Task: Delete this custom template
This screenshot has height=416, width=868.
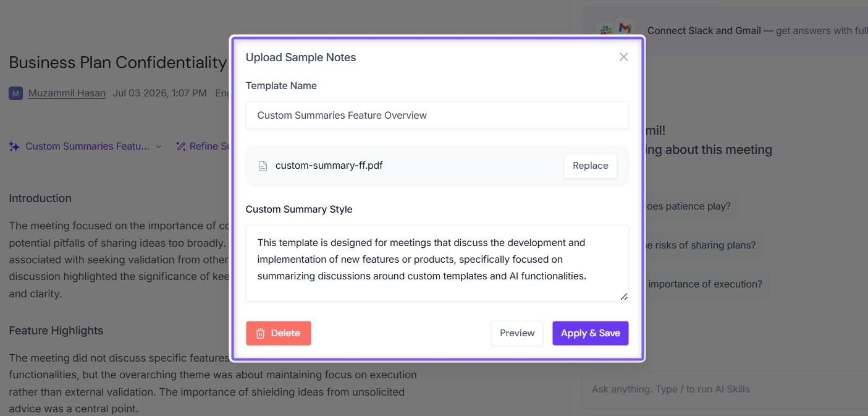Action: click(x=279, y=333)
